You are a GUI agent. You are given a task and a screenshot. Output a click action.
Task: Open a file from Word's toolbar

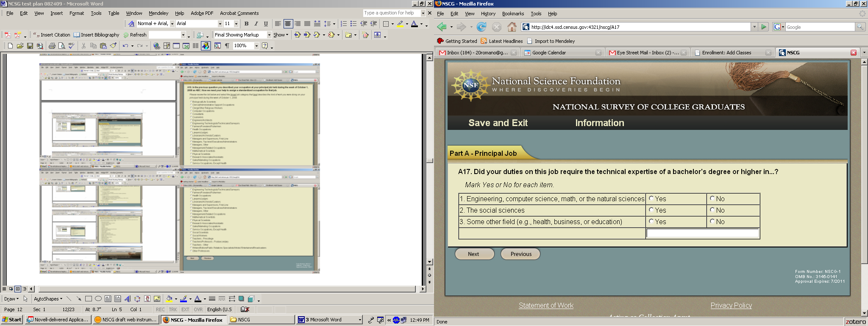(x=20, y=46)
